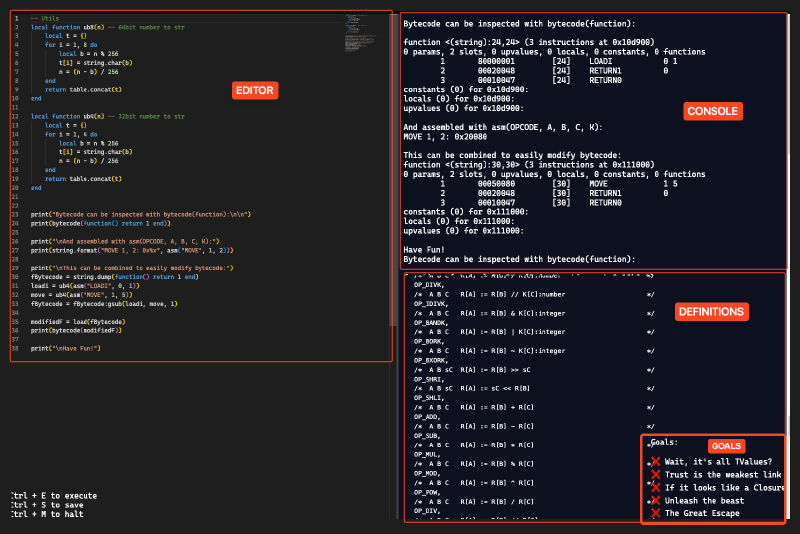This screenshot has height=534, width=800.
Task: Place cursor on the print("\nHave Fun!") line
Action: (65, 347)
